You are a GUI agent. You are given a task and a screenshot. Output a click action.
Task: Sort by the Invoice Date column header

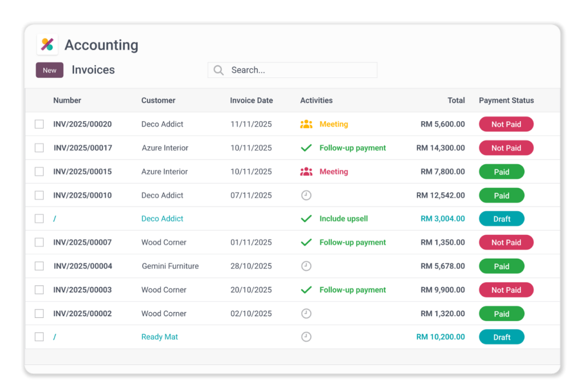coord(251,100)
